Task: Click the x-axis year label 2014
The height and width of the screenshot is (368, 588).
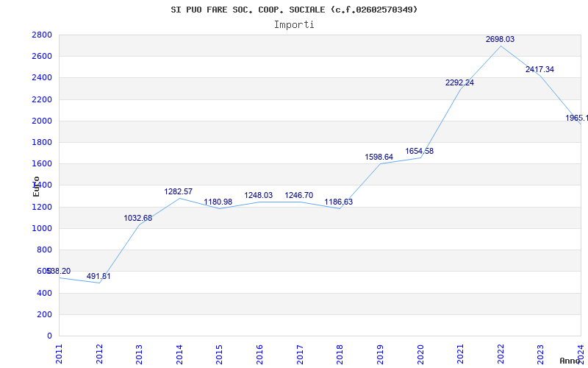Action: [x=179, y=355]
